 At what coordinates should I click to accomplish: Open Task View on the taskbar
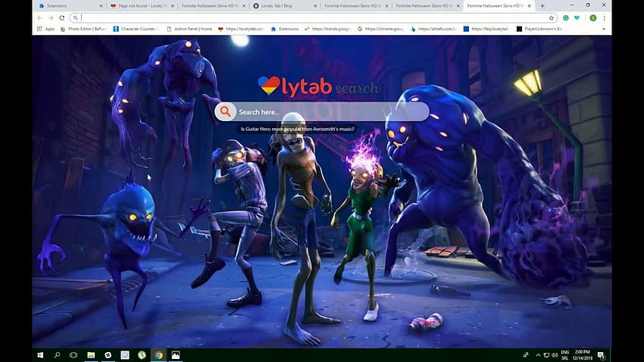click(73, 355)
